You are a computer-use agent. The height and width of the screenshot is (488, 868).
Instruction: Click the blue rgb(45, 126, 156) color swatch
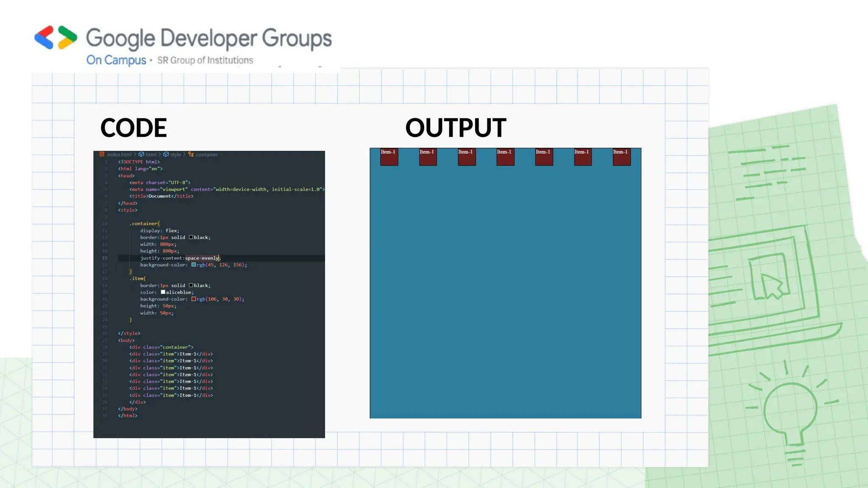pyautogui.click(x=194, y=265)
